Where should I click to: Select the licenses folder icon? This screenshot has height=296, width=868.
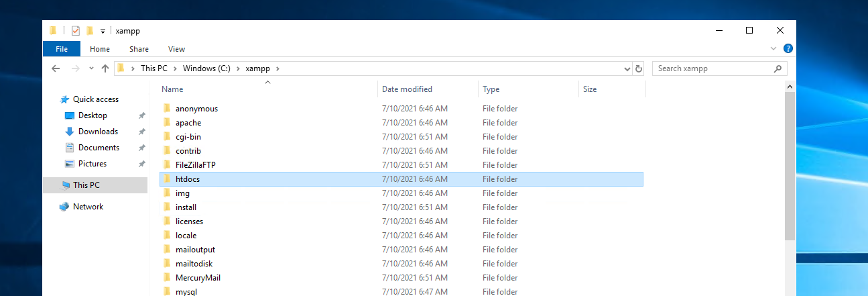coord(168,221)
